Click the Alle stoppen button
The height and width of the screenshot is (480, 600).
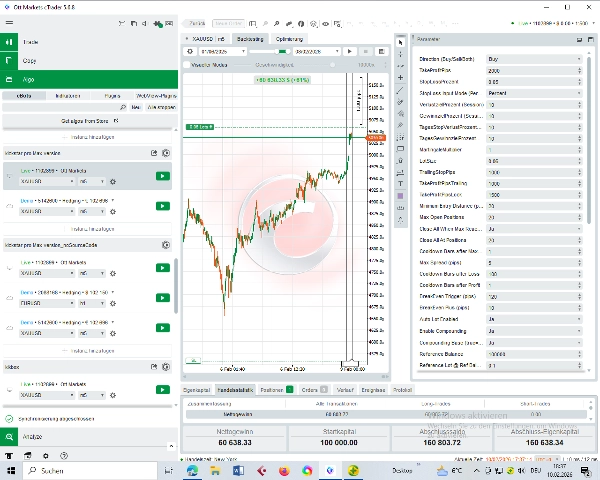tap(161, 107)
